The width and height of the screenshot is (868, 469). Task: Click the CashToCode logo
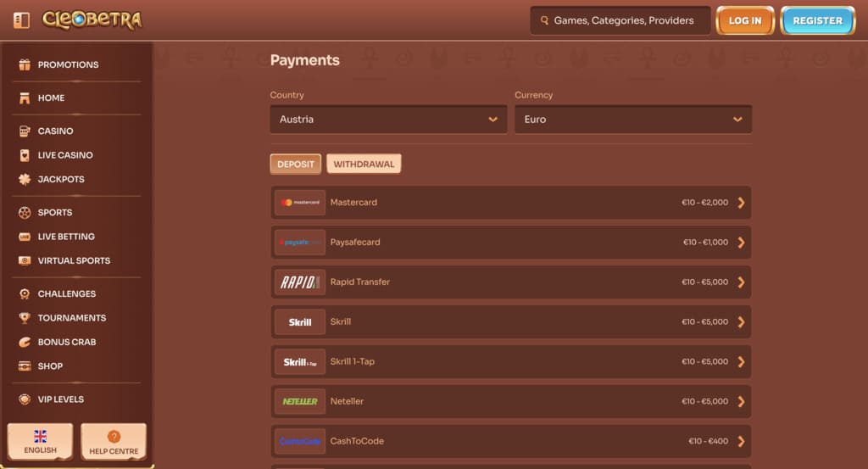[x=300, y=442]
